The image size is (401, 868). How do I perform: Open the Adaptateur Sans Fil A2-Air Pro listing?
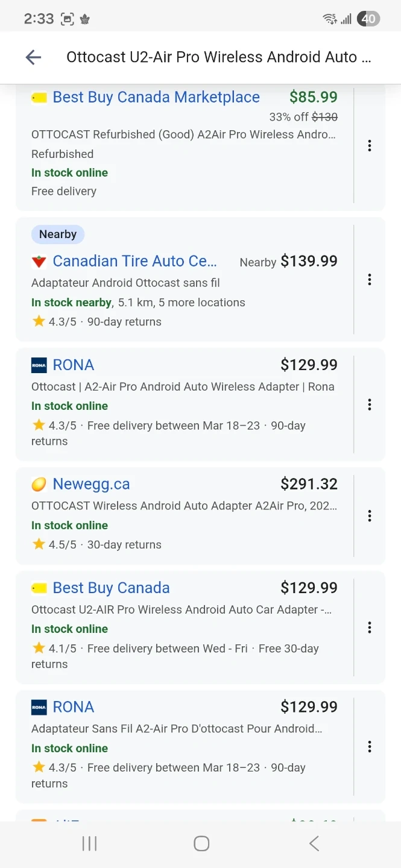[x=177, y=729]
